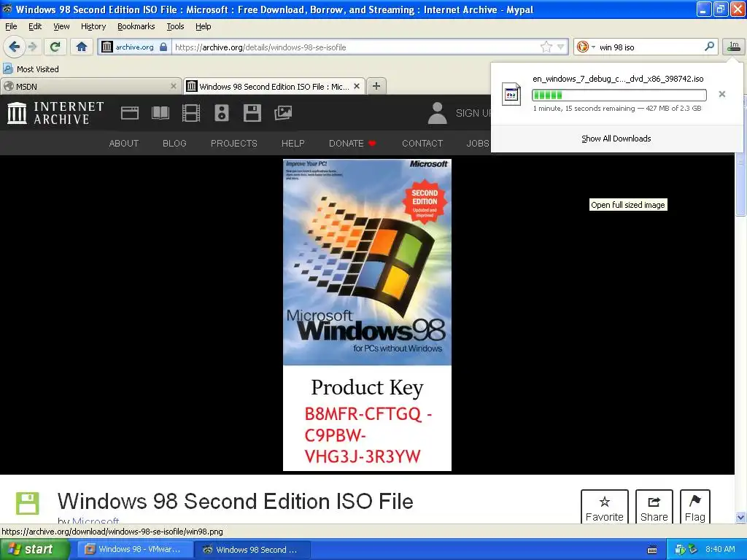Open the home page via the house icon

[x=82, y=47]
